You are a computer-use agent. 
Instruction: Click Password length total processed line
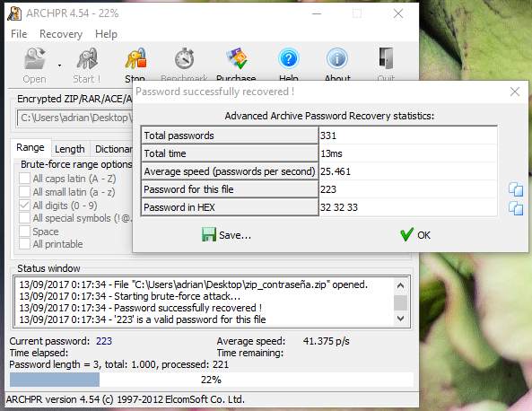pos(119,364)
